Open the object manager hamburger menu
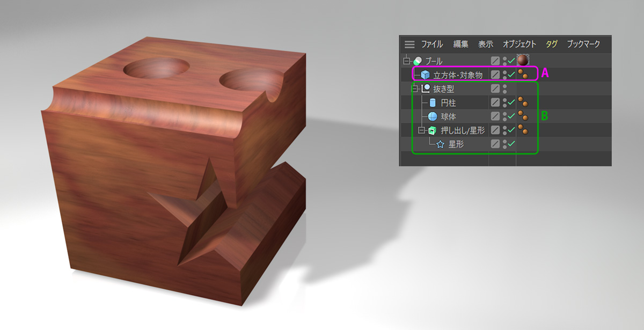Screen dimensions: 644x330 (410, 45)
